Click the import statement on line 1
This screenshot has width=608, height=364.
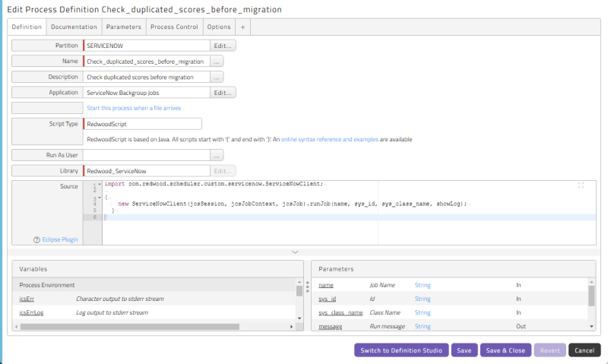[214, 184]
